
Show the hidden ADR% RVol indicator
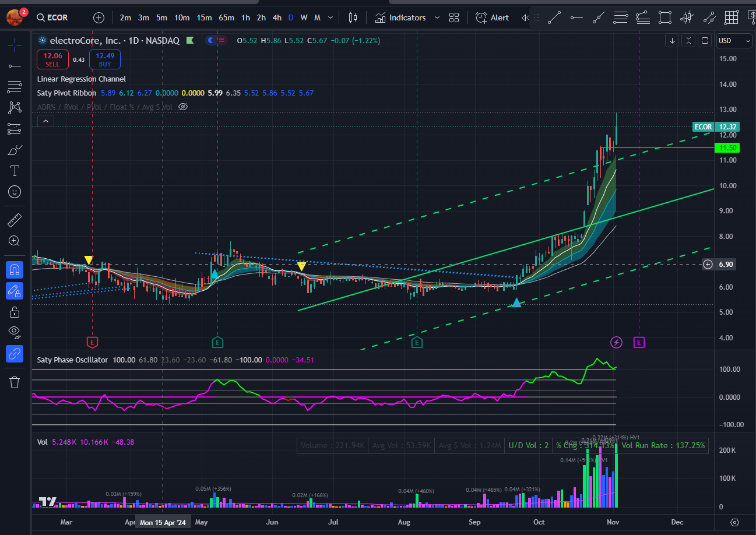[x=183, y=107]
